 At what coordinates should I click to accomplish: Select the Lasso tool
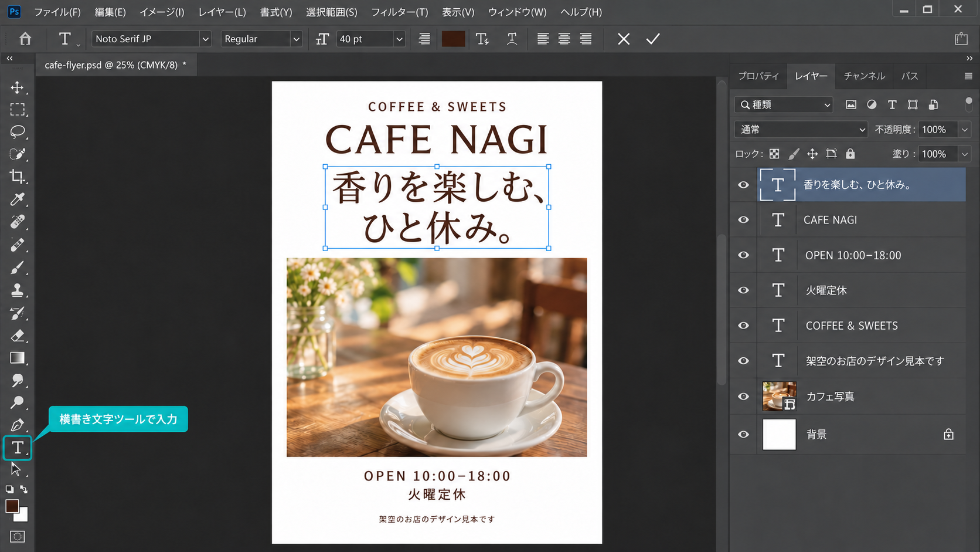[17, 131]
